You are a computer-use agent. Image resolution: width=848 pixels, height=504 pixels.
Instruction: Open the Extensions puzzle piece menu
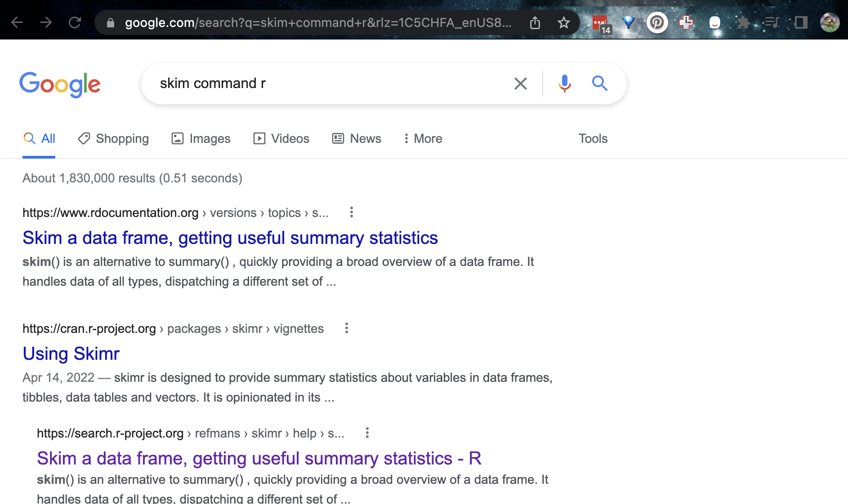point(743,22)
